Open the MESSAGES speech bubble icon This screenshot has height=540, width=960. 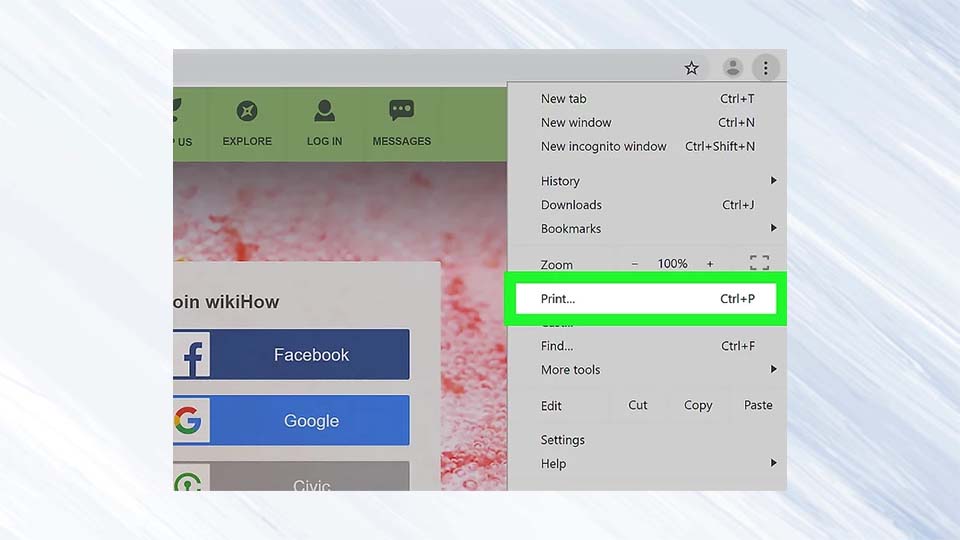click(402, 110)
